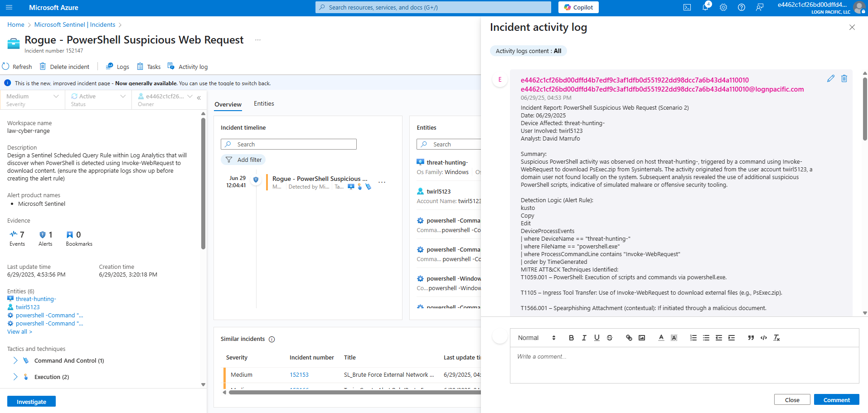Open the Help question mark
Screen dimensions: 868x413
tap(742, 7)
